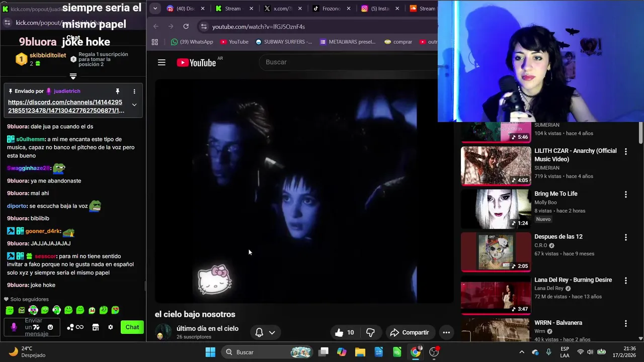
Task: Open the emoji picker smiley in chat input
Action: (50, 327)
